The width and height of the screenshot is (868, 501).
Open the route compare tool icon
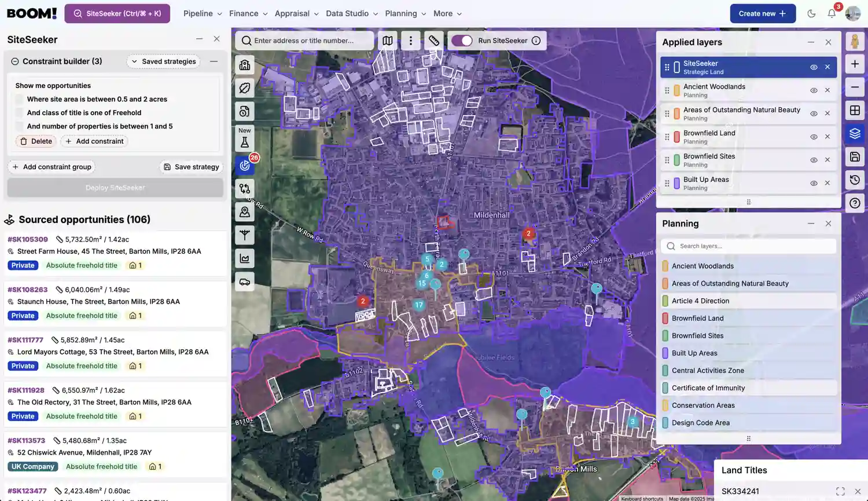click(x=245, y=189)
